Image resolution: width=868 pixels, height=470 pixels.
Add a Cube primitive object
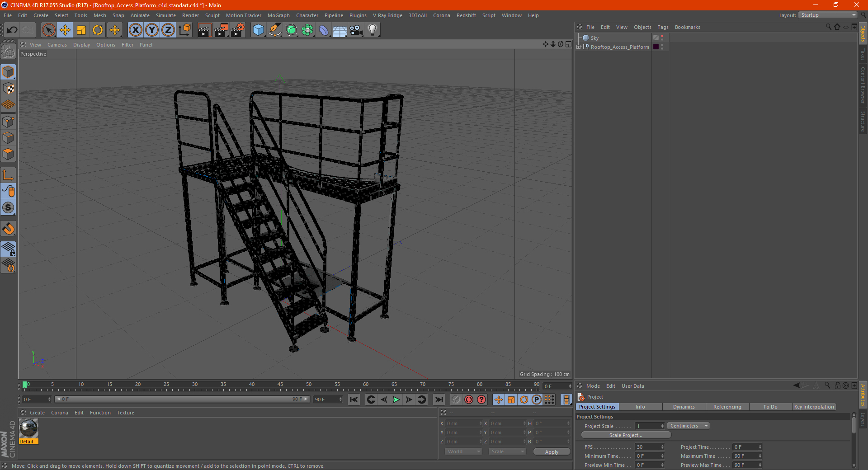(x=258, y=30)
